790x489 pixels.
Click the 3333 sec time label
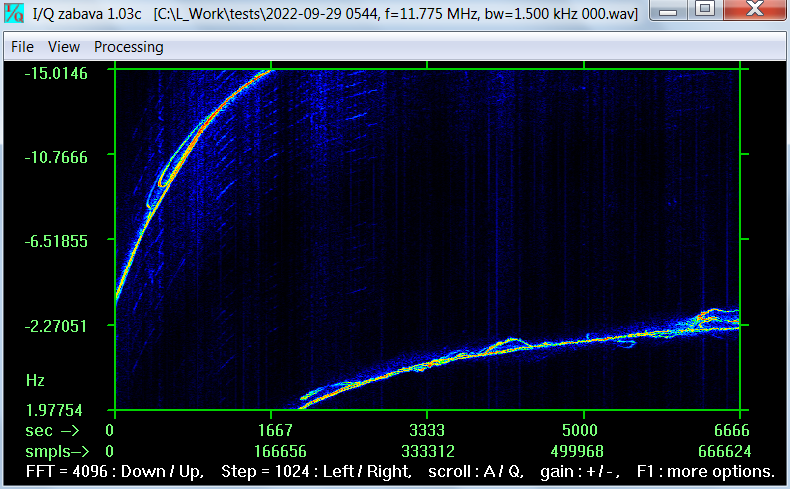coord(427,431)
